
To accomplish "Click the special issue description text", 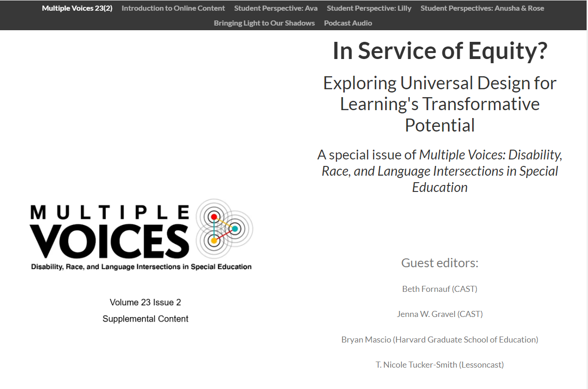I will pos(440,171).
